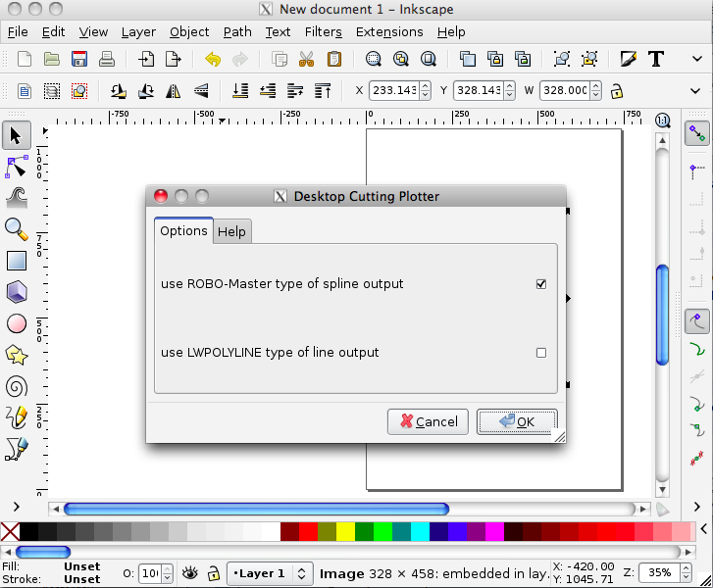Click the Paste clipboard icon
This screenshot has width=713, height=588.
(x=334, y=59)
